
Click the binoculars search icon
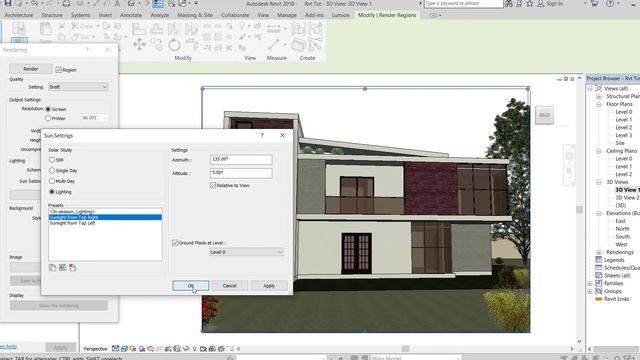click(x=509, y=4)
